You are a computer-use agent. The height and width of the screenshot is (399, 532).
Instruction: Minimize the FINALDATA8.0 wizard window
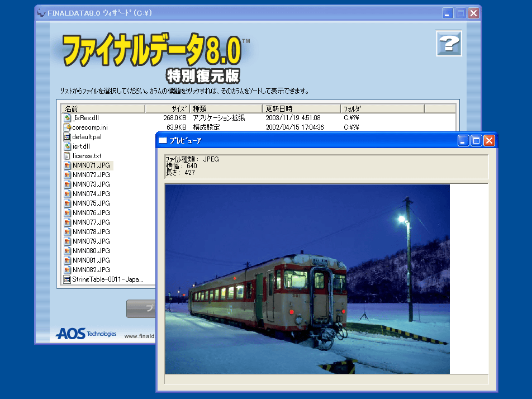(x=448, y=13)
